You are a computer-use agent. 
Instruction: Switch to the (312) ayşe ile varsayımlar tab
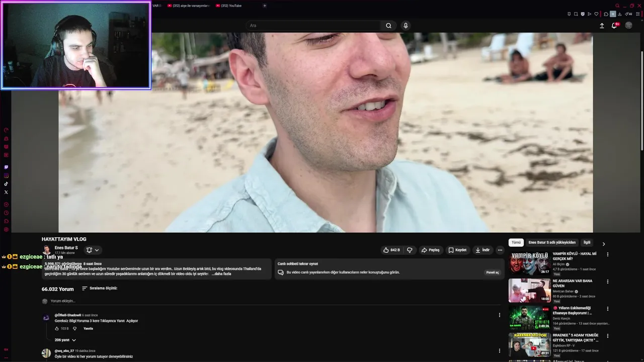(188, 6)
